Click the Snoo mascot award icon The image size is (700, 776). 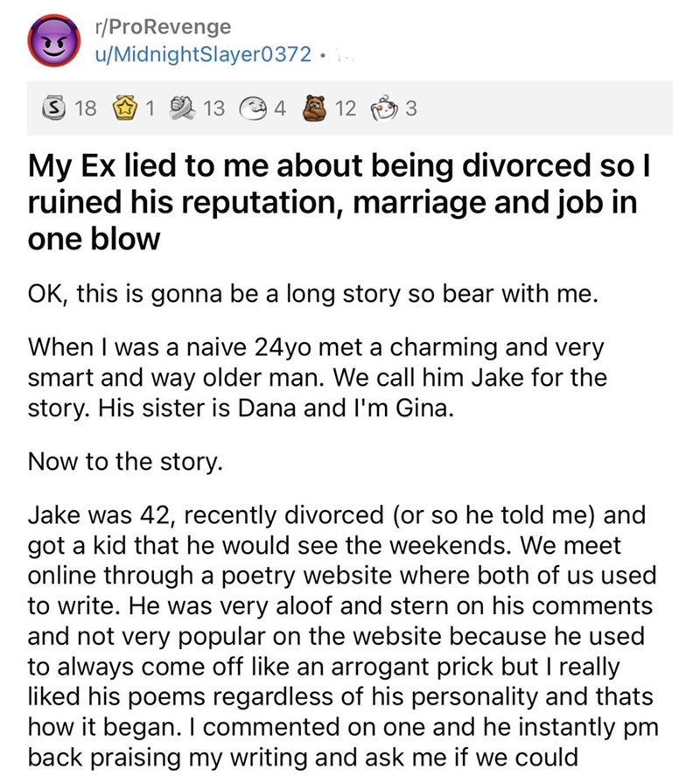(x=386, y=109)
